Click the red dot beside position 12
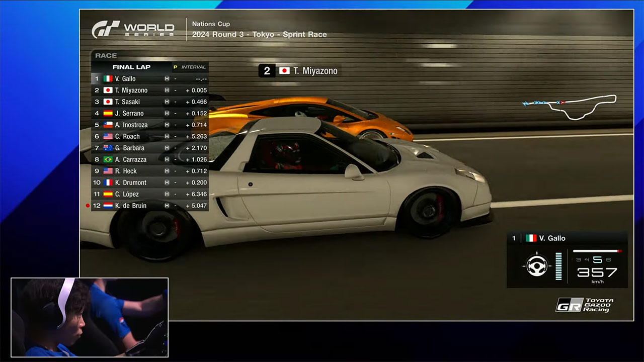 coord(88,206)
